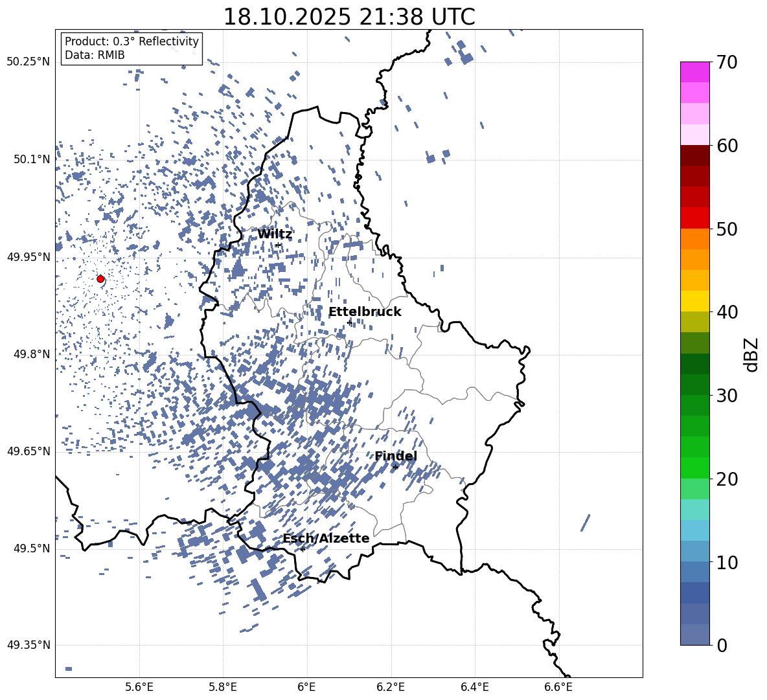This screenshot has height=700, width=767.
Task: Click the 50.25°N latitude label
Action: click(29, 62)
